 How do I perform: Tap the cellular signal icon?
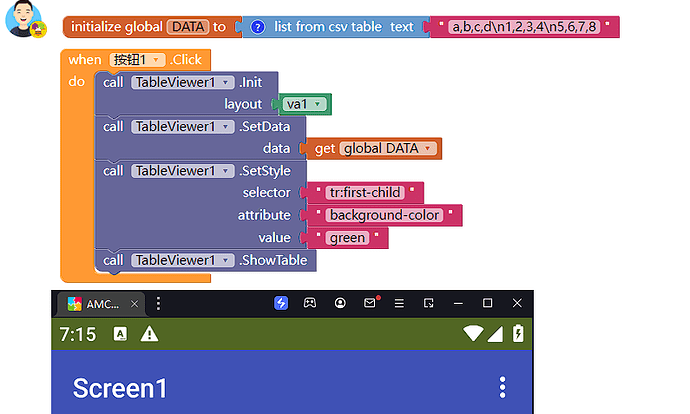(495, 334)
